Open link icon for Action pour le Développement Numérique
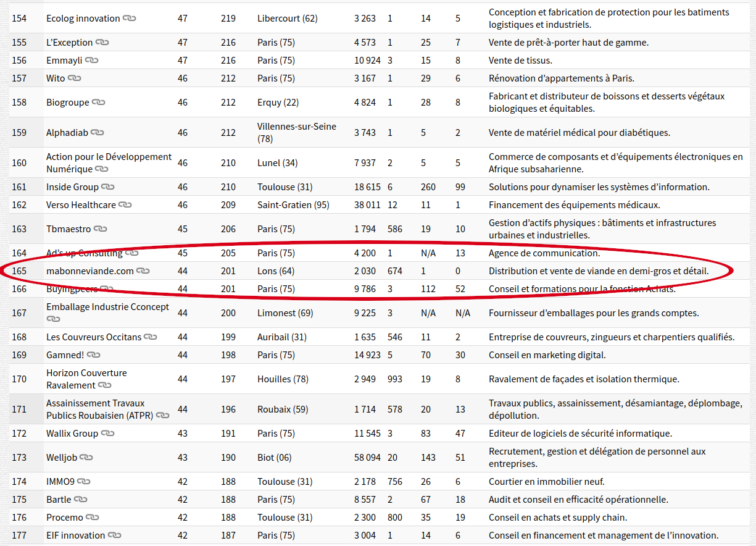This screenshot has width=756, height=546. (102, 169)
